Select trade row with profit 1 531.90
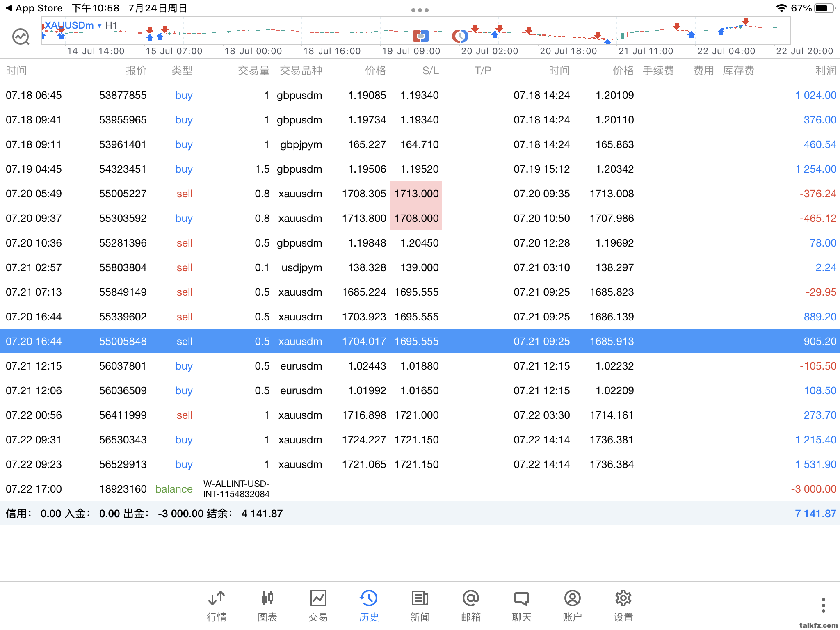840x630 pixels. tap(420, 464)
